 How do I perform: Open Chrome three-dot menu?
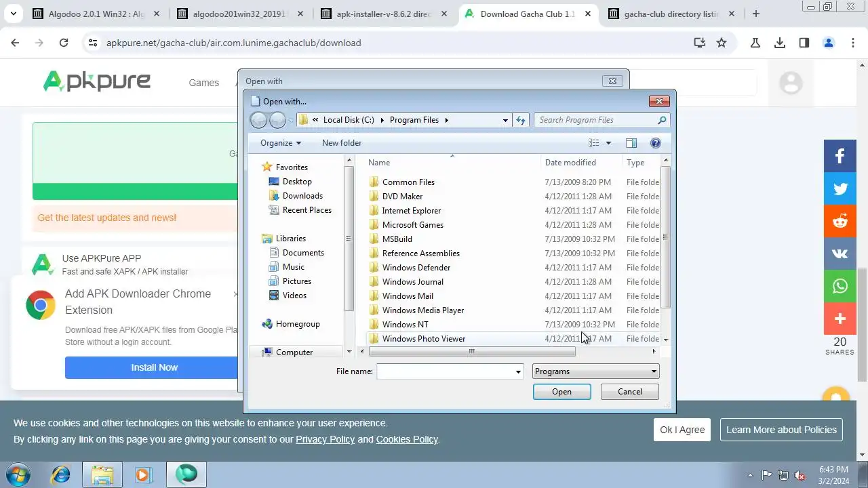[853, 43]
